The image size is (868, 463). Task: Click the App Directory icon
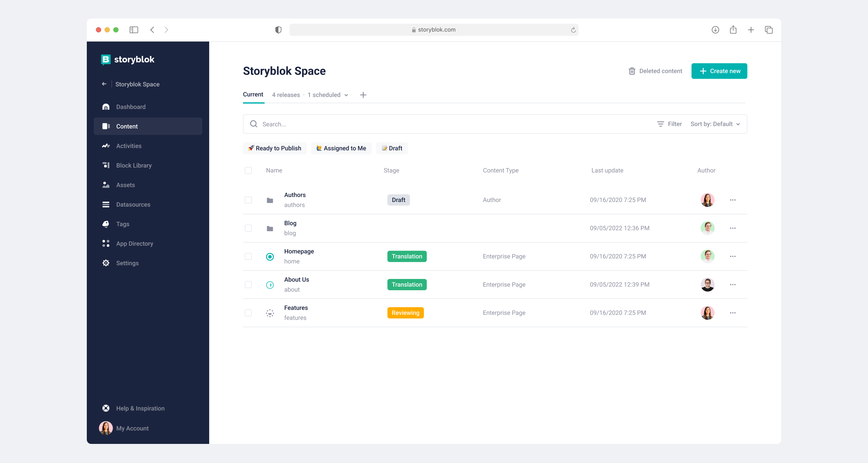click(x=106, y=243)
